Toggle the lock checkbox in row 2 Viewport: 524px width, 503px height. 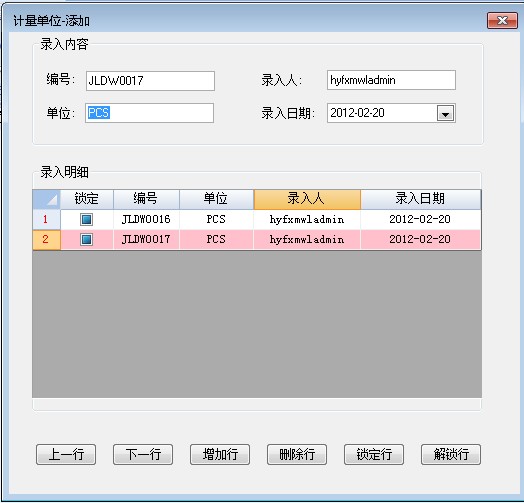[87, 240]
